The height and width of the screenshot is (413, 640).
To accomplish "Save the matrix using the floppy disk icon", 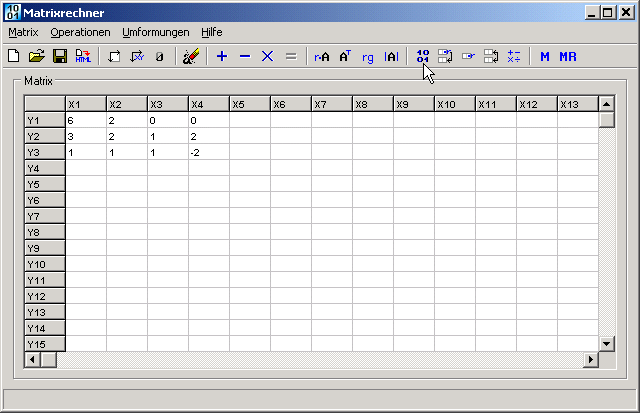I will pyautogui.click(x=60, y=56).
